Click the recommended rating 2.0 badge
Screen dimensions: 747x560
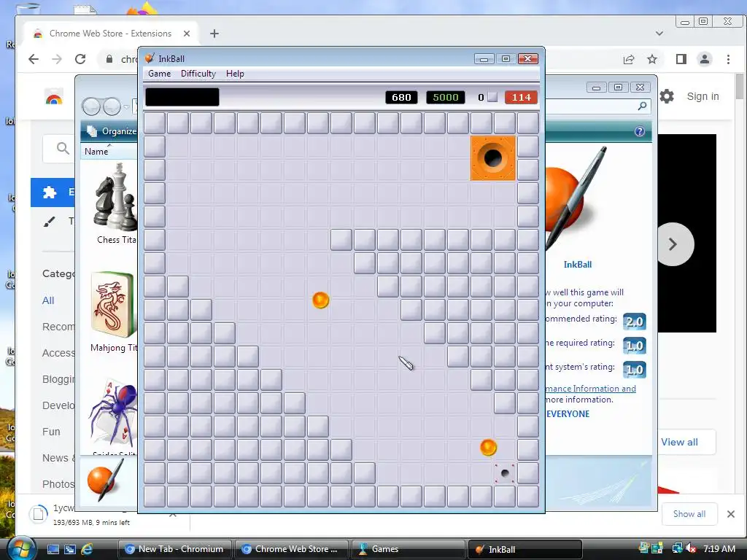click(634, 322)
